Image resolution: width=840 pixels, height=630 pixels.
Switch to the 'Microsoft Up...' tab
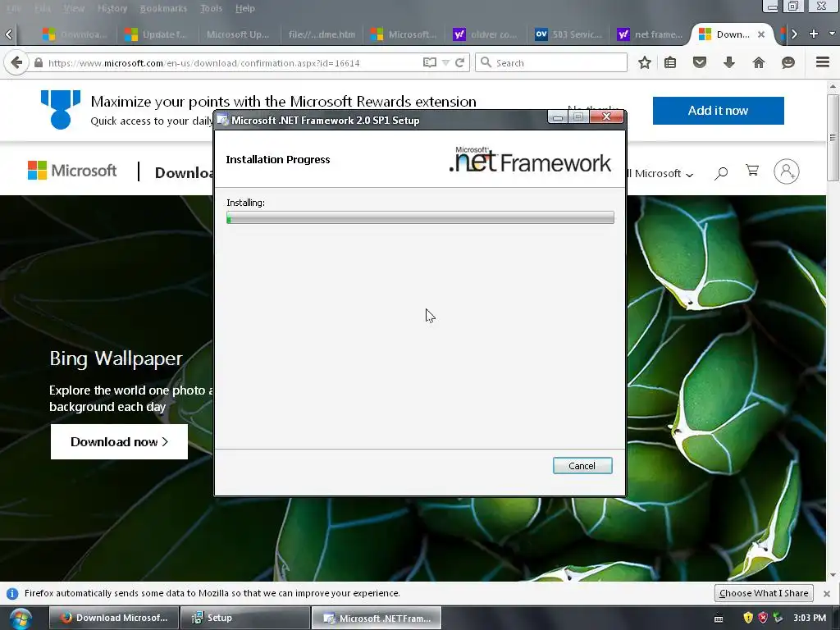(x=238, y=34)
